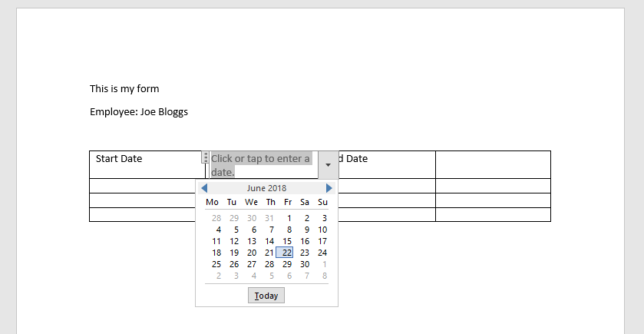Choose June 30 in the date picker
The width and height of the screenshot is (644, 334).
coord(305,264)
